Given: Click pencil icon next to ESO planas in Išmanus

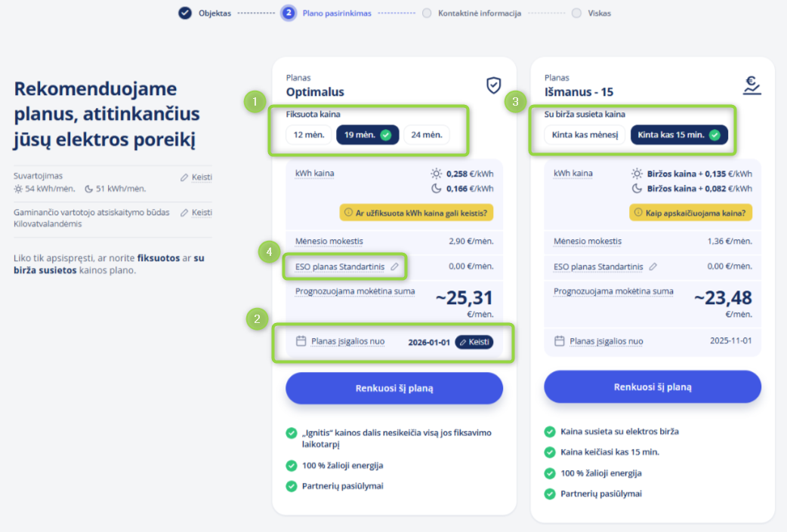Looking at the screenshot, I should [653, 266].
